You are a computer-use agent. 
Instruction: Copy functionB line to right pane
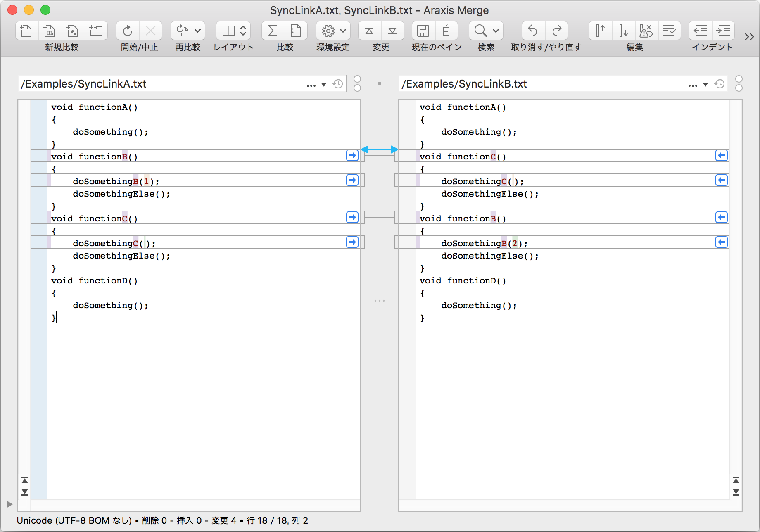[x=352, y=156]
